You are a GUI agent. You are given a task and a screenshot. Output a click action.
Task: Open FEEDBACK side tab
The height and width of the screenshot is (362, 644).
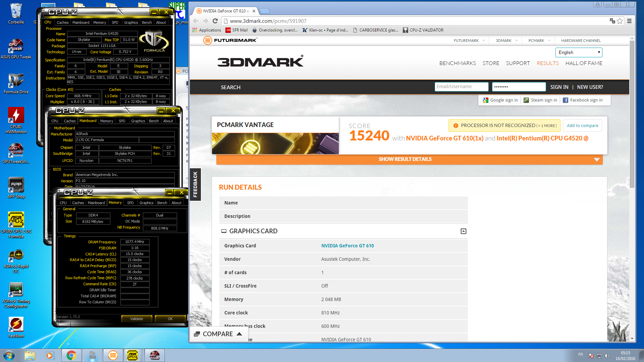click(x=195, y=184)
